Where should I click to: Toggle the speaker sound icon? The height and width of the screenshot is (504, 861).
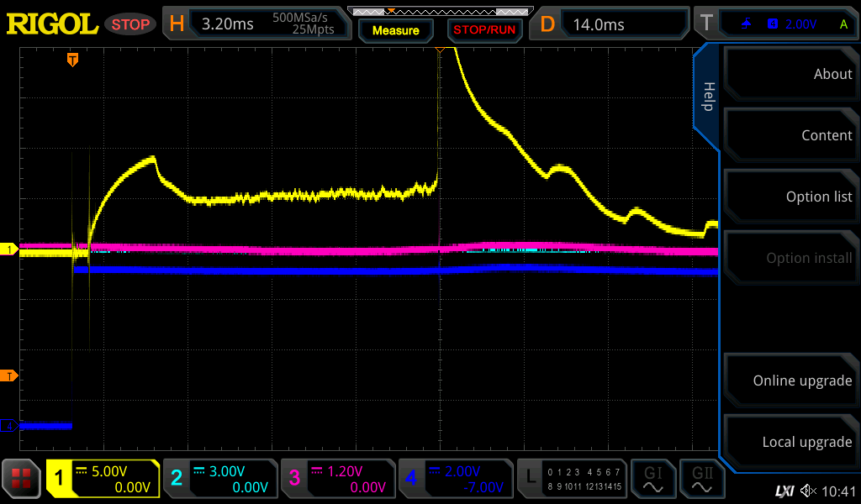808,491
